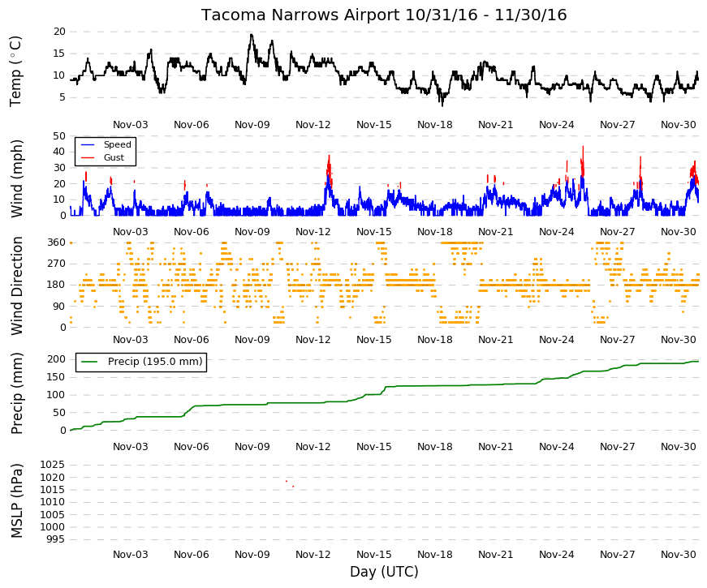
Task: Click the 360 tick on wind direction axis
Action: (x=57, y=242)
